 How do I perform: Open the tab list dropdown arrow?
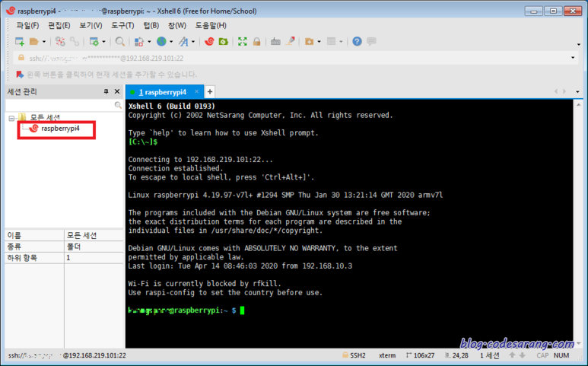pos(577,92)
